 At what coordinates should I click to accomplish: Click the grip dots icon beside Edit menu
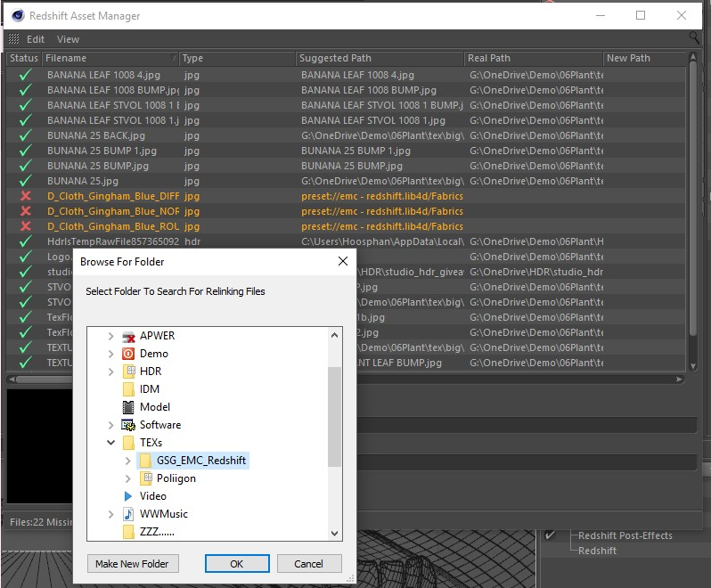pyautogui.click(x=14, y=39)
